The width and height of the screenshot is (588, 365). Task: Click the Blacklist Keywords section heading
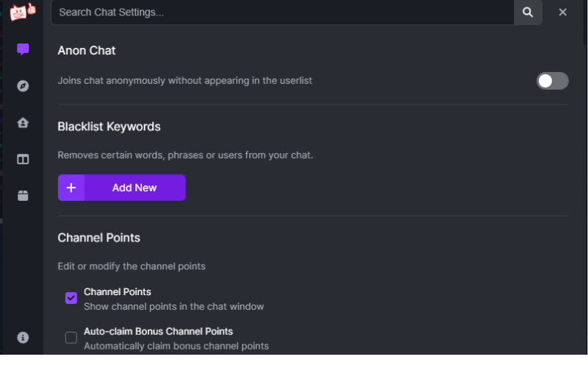point(109,127)
